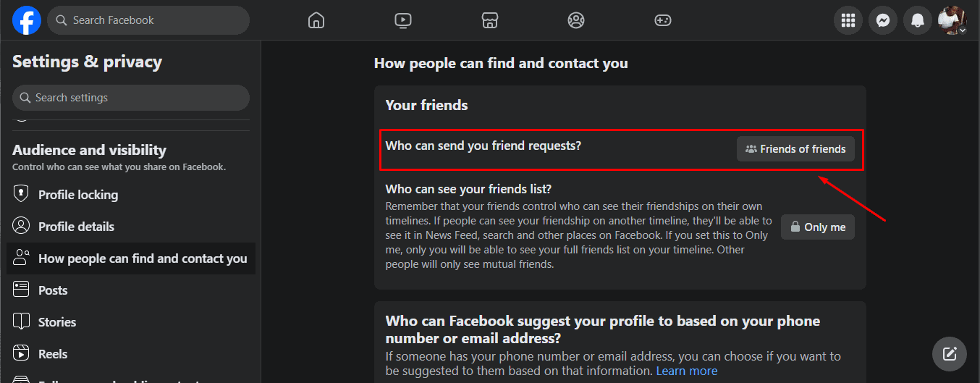Screen dimensions: 980x383
Task: Open the Friends of friends audience selector
Action: tap(795, 149)
